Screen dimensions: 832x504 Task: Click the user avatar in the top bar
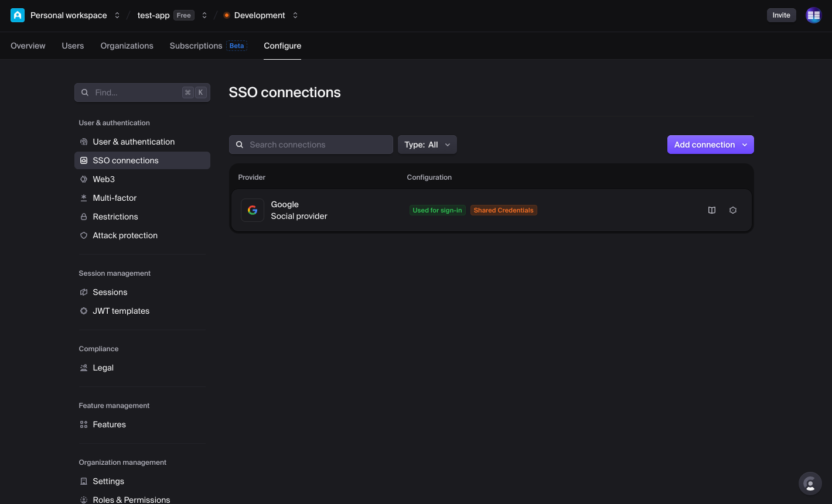click(x=813, y=15)
